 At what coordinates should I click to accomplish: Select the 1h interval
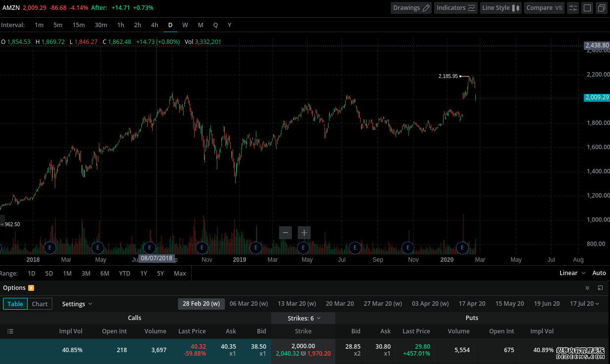(121, 25)
